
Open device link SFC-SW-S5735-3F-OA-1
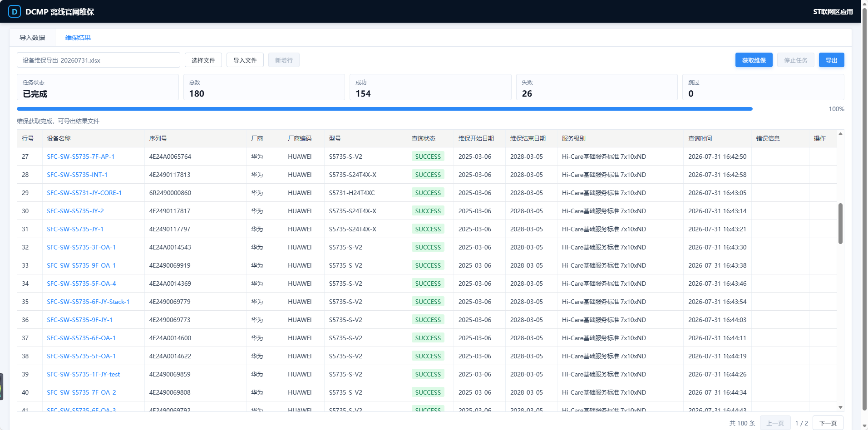point(81,247)
